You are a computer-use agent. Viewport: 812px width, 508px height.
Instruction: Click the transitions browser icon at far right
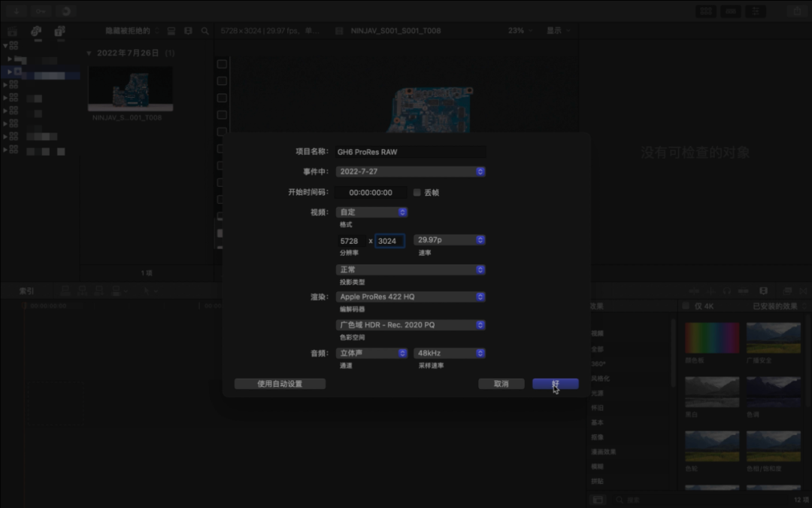[804, 291]
